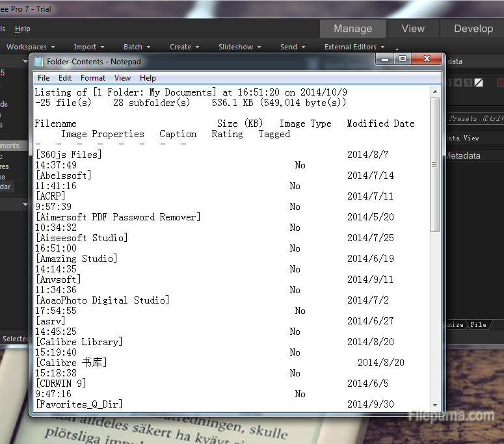Open Notepad's Format menu

pos(93,78)
